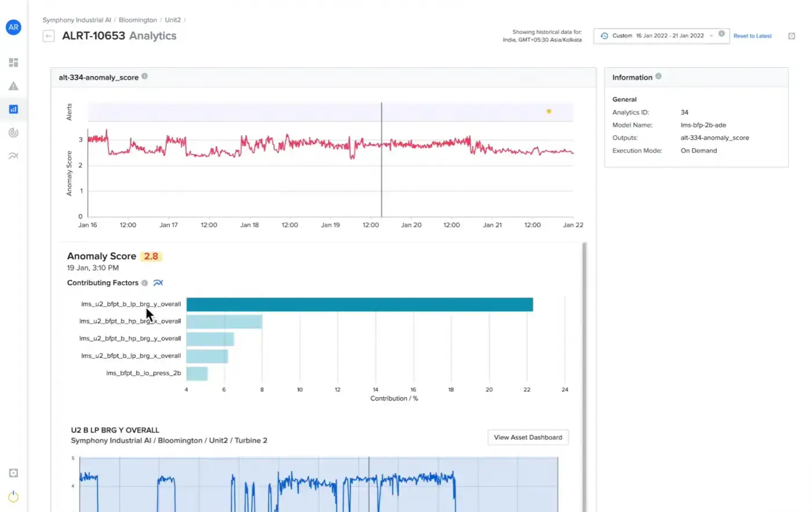Click the yellow alert dot on chart
The height and width of the screenshot is (512, 812).
549,111
